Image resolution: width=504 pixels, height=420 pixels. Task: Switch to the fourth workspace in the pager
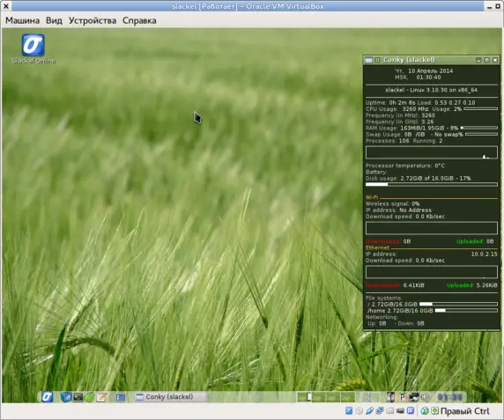tap(348, 397)
